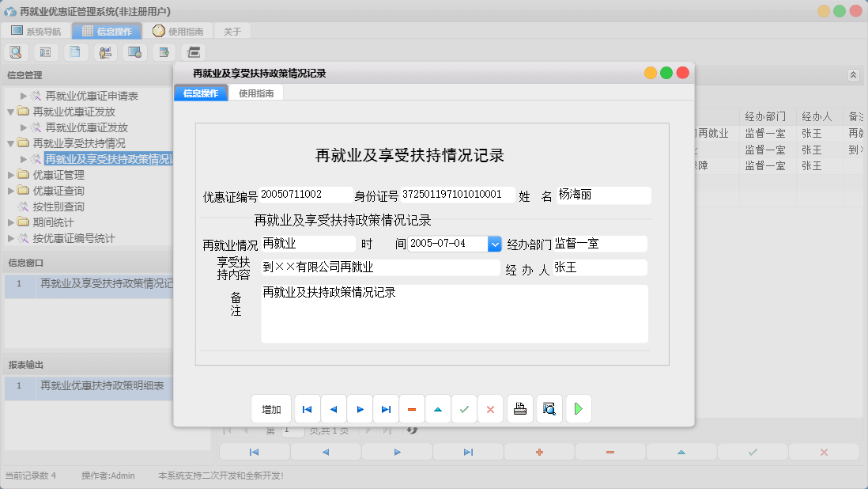
Task: Print the record using the printer icon
Action: tap(519, 408)
